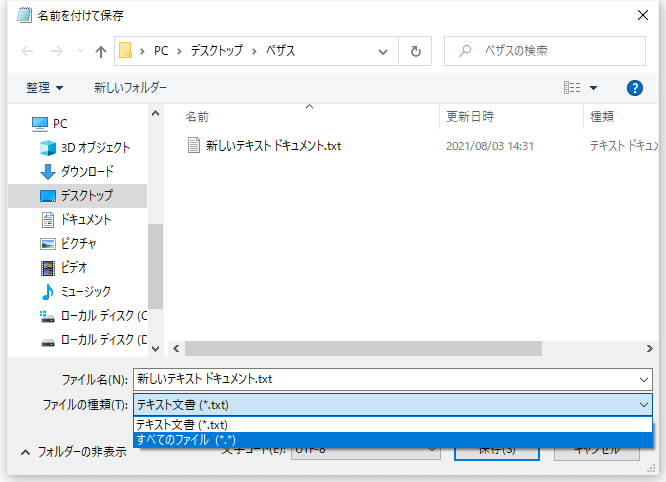Change the view layout icon
This screenshot has height=482, width=666.
pos(572,88)
